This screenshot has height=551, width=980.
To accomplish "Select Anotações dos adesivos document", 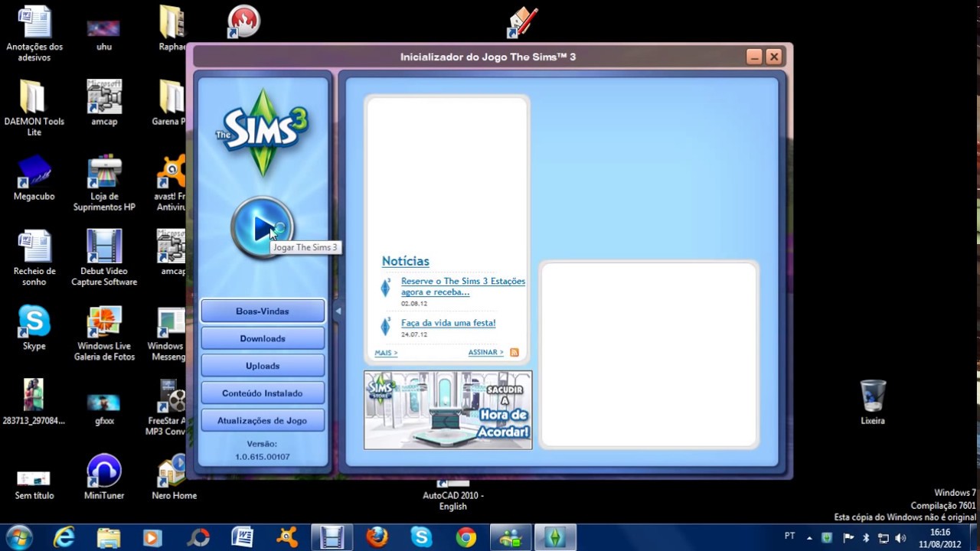I will click(34, 33).
